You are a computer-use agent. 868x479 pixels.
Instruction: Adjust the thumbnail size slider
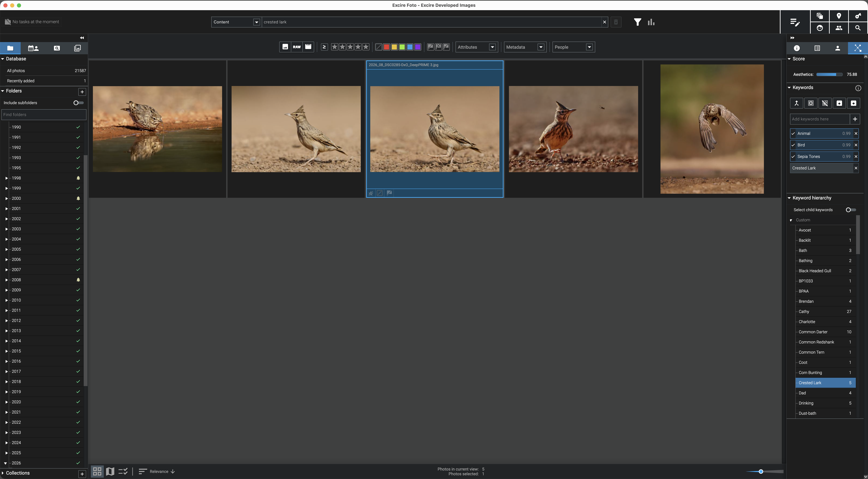tap(761, 471)
